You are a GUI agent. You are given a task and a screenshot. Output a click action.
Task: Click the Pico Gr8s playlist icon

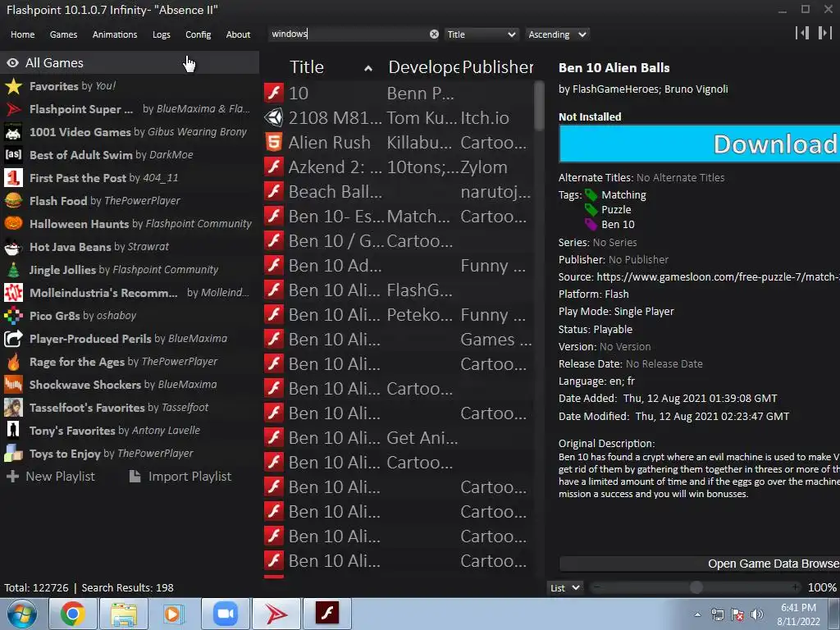13,316
